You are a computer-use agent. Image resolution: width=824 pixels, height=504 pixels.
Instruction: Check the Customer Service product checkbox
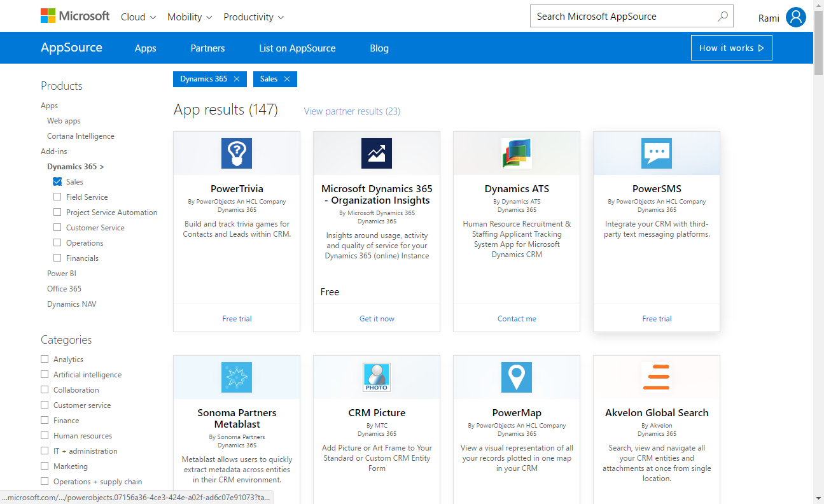coord(57,228)
